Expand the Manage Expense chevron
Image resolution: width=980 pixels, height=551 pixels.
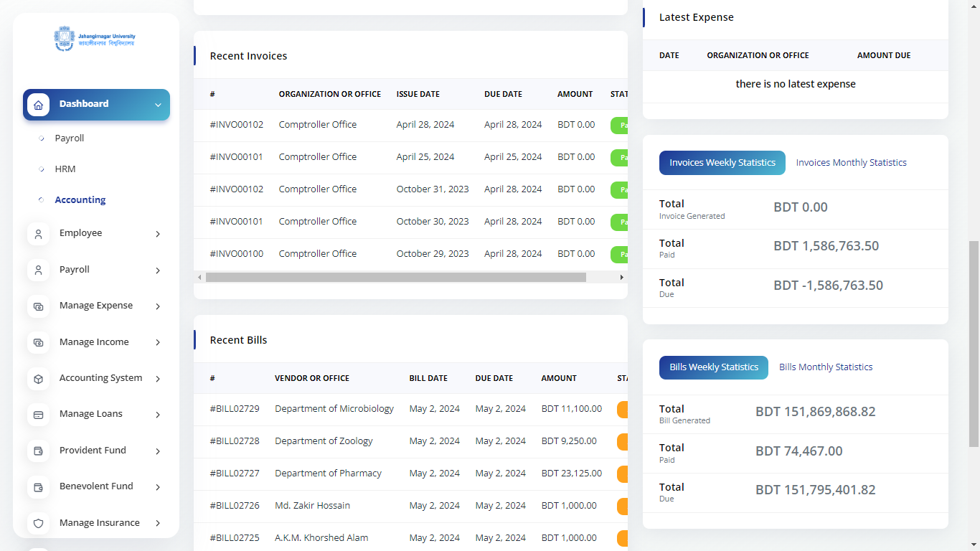click(x=158, y=306)
